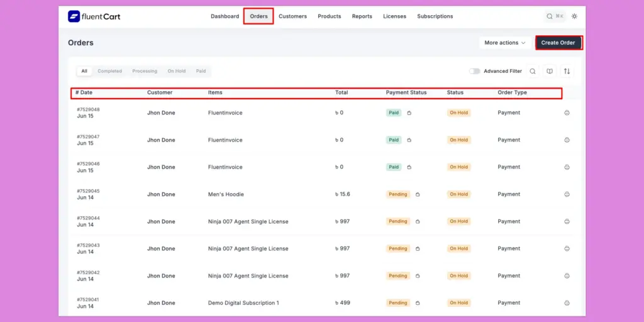This screenshot has width=644, height=322.
Task: Toggle light/dark theme sun icon
Action: pyautogui.click(x=574, y=16)
